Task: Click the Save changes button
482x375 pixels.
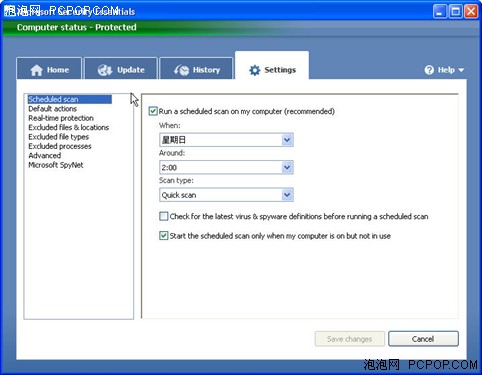Action: tap(350, 339)
